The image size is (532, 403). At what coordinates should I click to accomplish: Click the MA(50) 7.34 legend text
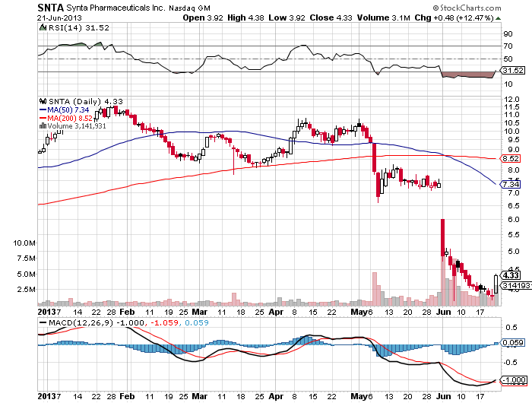pyautogui.click(x=68, y=110)
